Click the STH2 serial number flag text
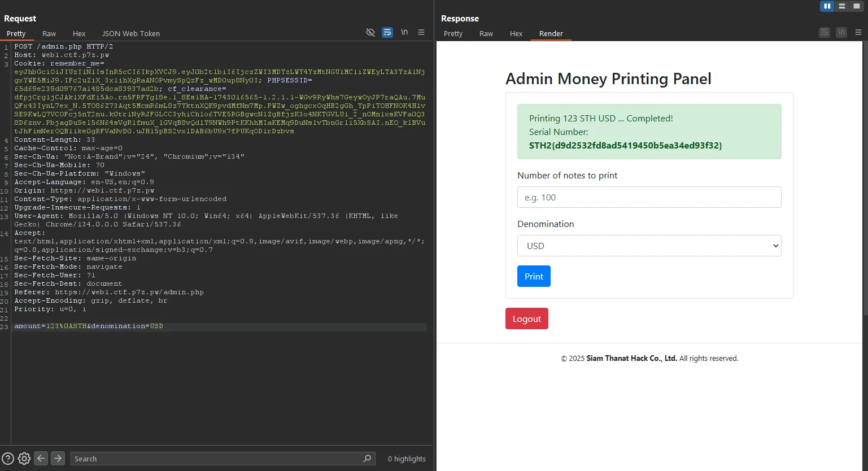This screenshot has width=868, height=471. pyautogui.click(x=625, y=145)
